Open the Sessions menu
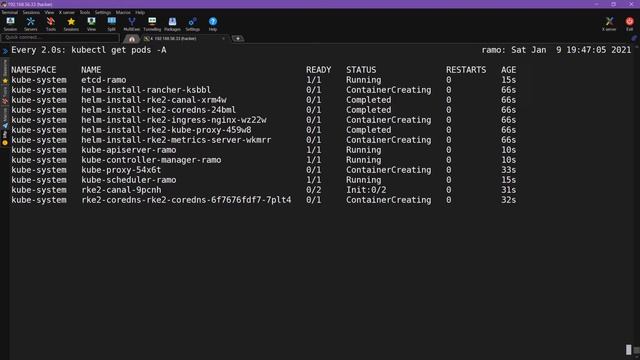 point(31,12)
